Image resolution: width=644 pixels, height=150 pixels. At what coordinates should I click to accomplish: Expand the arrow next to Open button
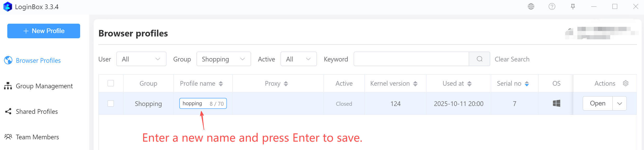coord(620,104)
